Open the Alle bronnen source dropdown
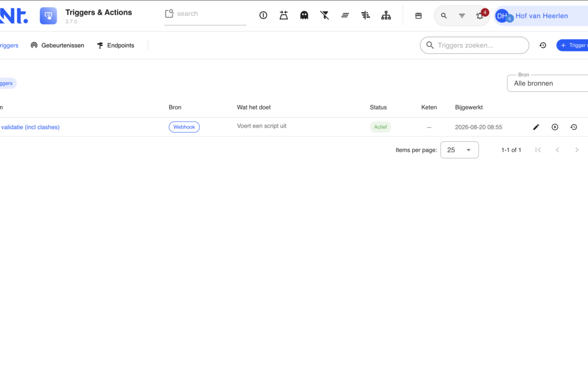 pos(548,83)
